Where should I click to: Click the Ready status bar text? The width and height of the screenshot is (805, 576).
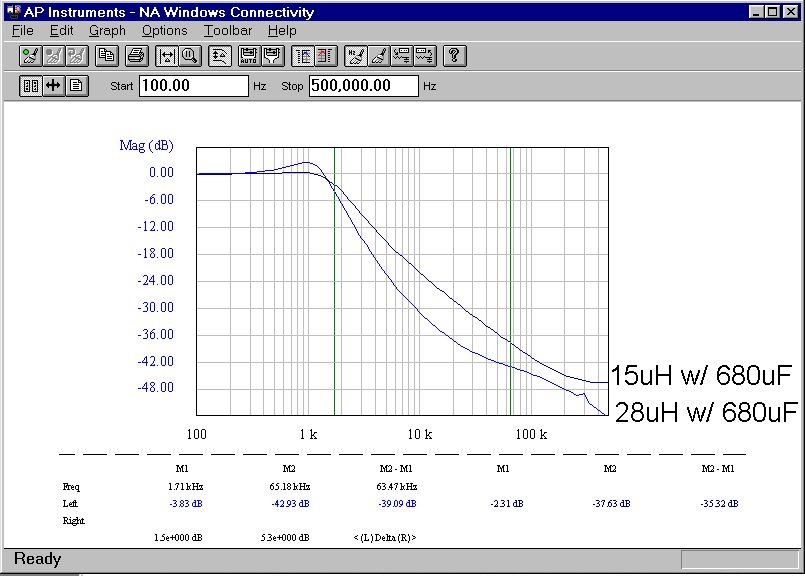click(x=37, y=559)
